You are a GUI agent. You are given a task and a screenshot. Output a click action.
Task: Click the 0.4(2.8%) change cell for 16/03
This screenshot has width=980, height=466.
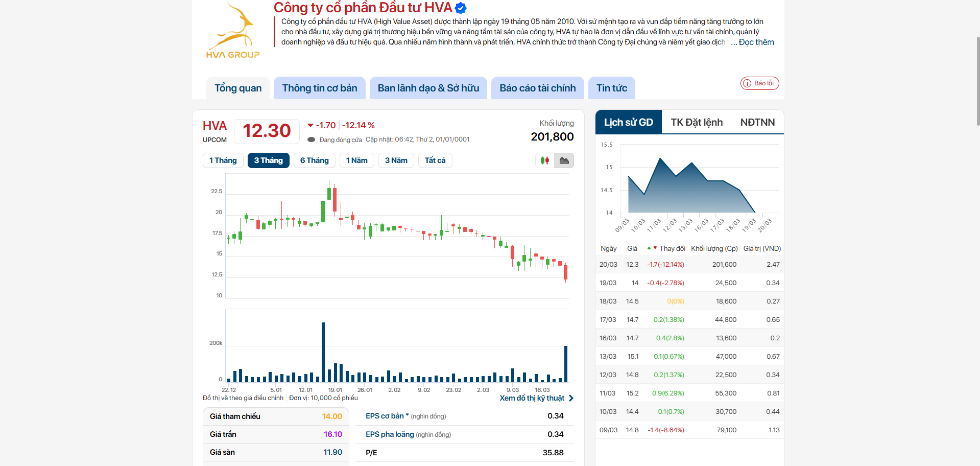tap(670, 338)
